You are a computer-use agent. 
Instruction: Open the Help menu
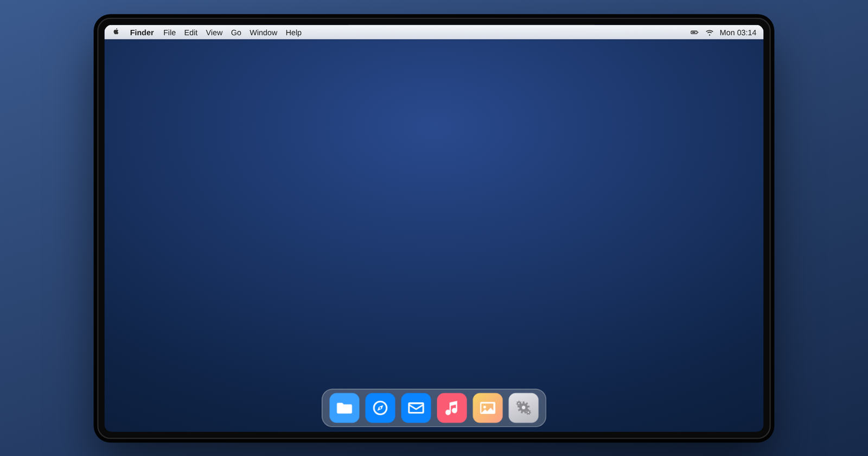click(293, 33)
